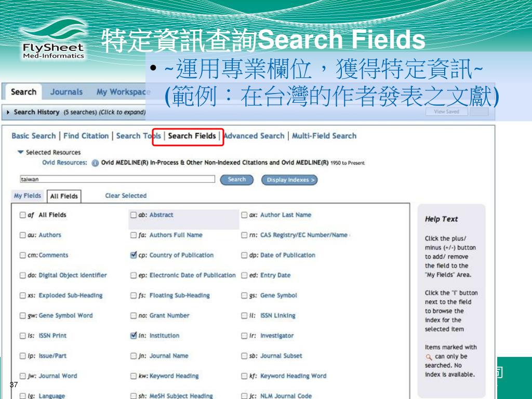Viewport: 532px width, 399px height.
Task: Select the All Fields tab
Action: coord(64,196)
